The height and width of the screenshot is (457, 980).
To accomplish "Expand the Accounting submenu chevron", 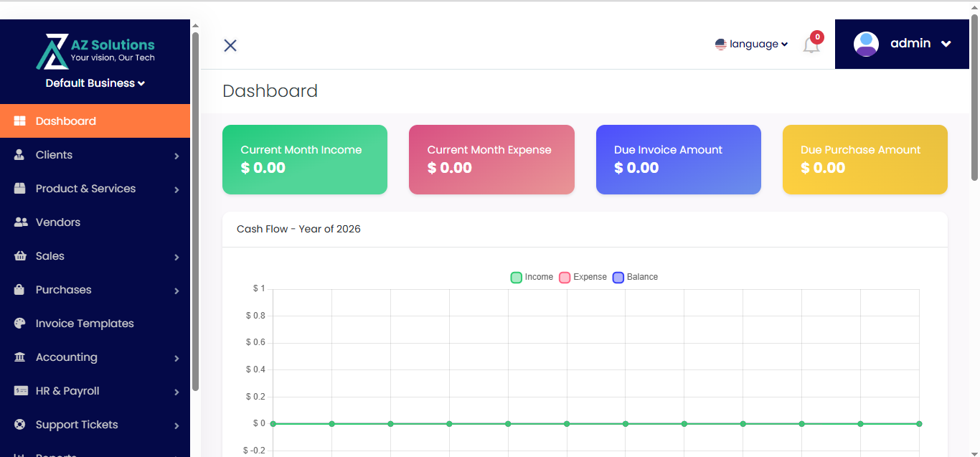I will (176, 358).
